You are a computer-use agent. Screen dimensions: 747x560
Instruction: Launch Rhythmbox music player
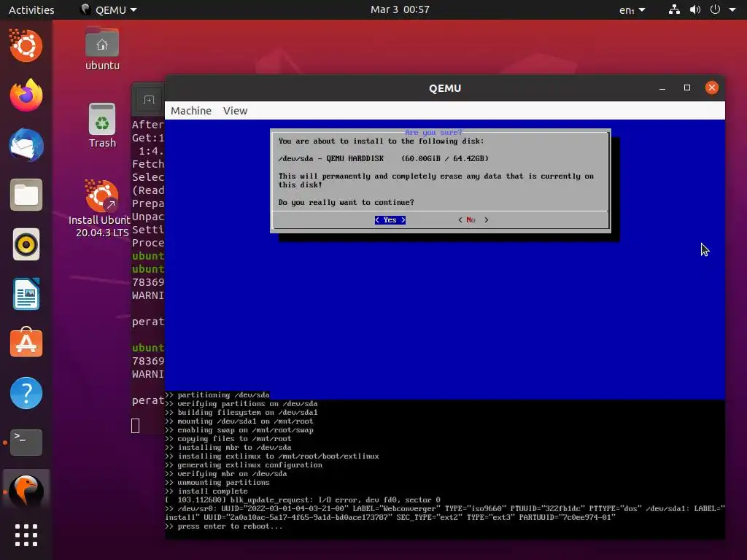[x=26, y=244]
